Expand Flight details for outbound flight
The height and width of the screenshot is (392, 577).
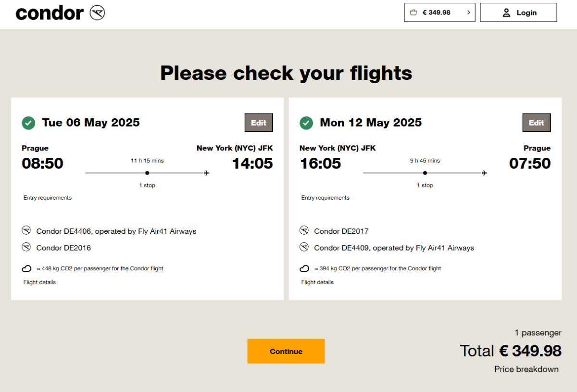[x=39, y=282]
